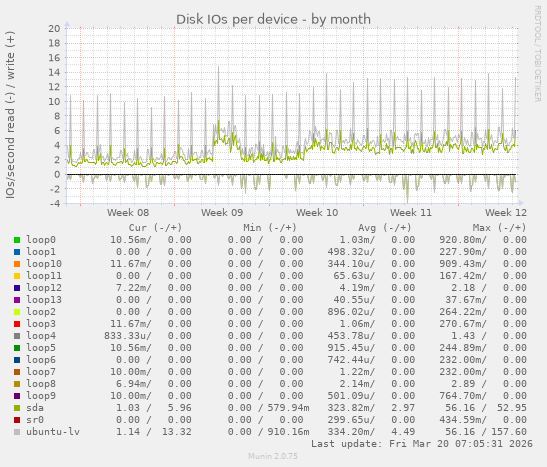This screenshot has width=547, height=467.
Task: Click the y-axis '-4' tick label
Action: [x=55, y=203]
